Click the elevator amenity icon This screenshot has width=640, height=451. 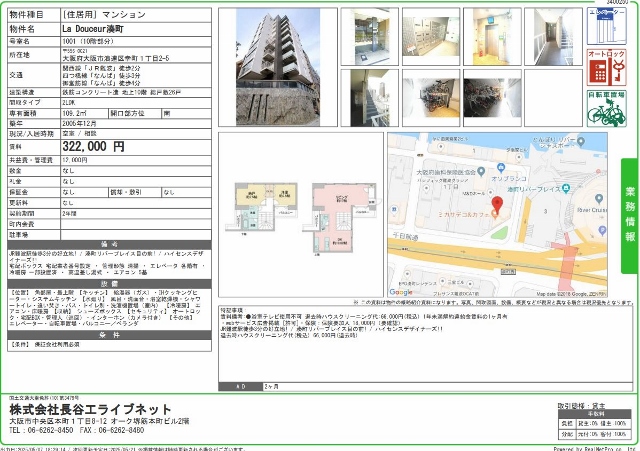click(x=605, y=24)
